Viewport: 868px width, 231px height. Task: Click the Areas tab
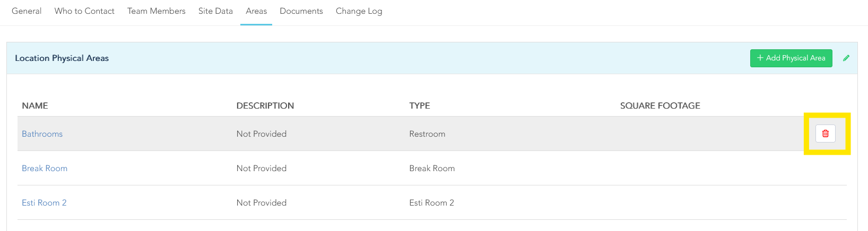[256, 11]
